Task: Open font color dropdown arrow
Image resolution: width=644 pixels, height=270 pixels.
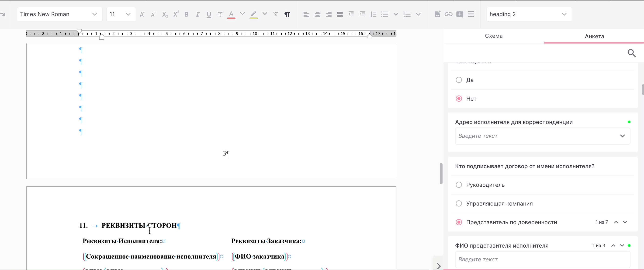Action: click(x=242, y=14)
